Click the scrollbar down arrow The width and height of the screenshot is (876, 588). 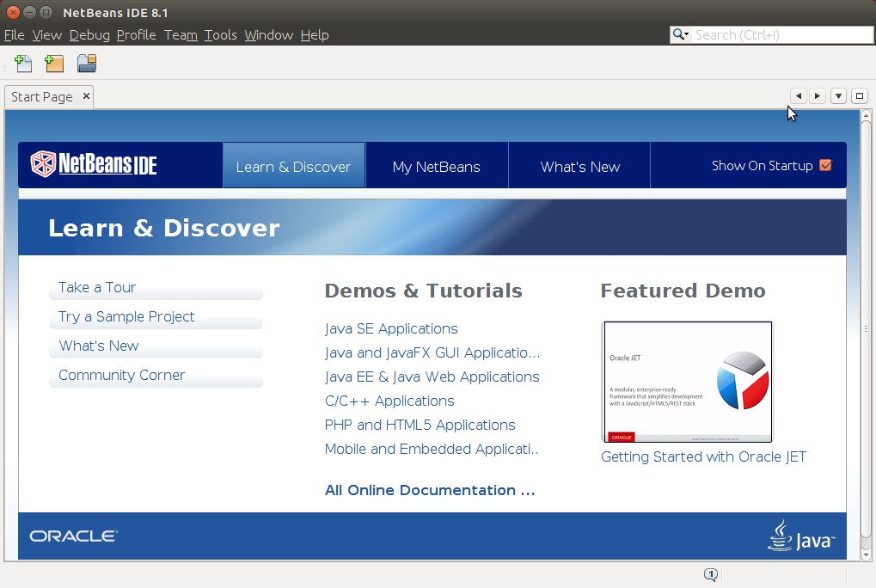(866, 555)
